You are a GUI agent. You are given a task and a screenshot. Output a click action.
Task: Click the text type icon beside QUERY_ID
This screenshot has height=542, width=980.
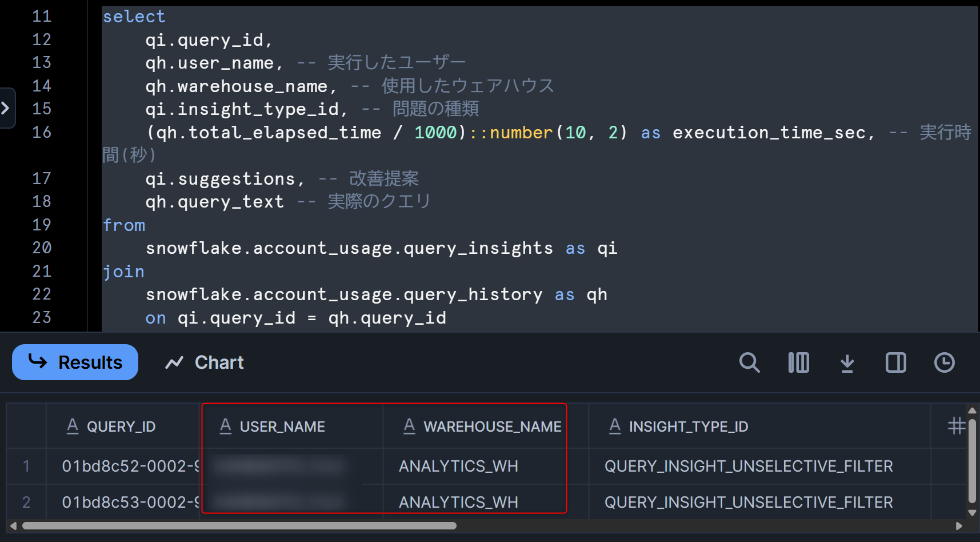(73, 426)
